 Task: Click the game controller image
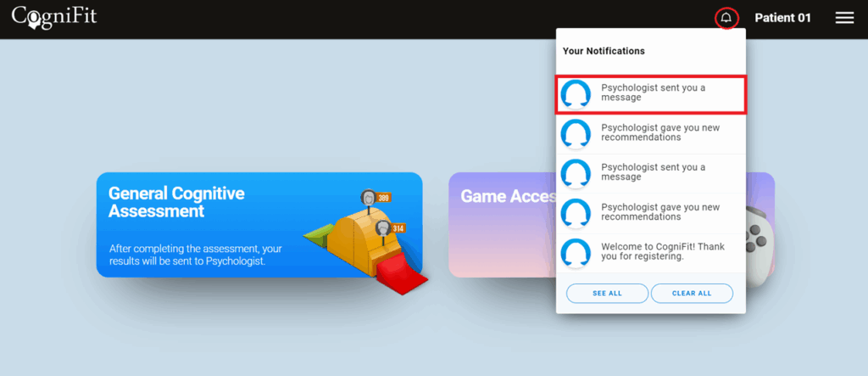tap(759, 244)
